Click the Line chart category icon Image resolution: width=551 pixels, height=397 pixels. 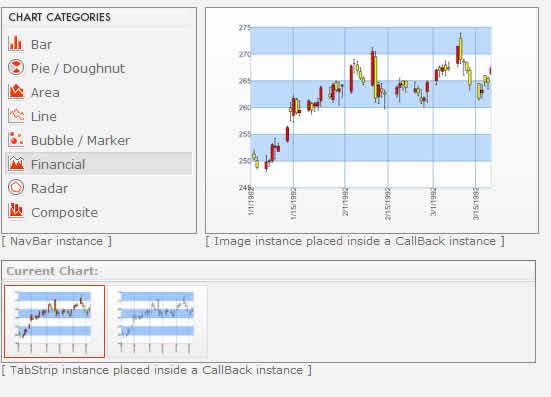(16, 115)
